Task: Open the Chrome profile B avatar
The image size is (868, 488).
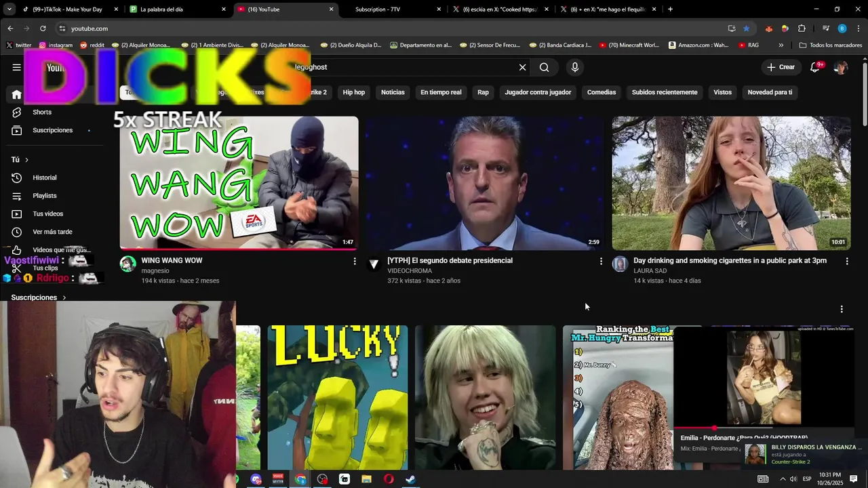Action: [x=842, y=28]
